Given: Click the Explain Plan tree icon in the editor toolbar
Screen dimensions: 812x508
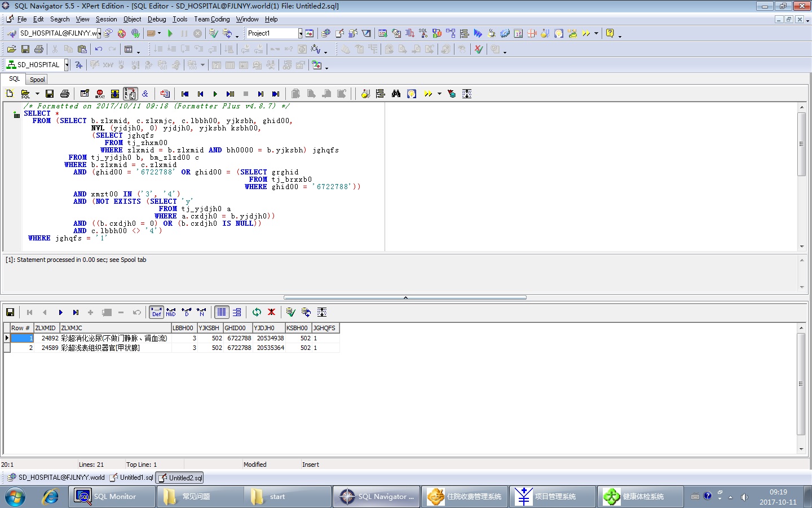Looking at the screenshot, I should coord(380,94).
